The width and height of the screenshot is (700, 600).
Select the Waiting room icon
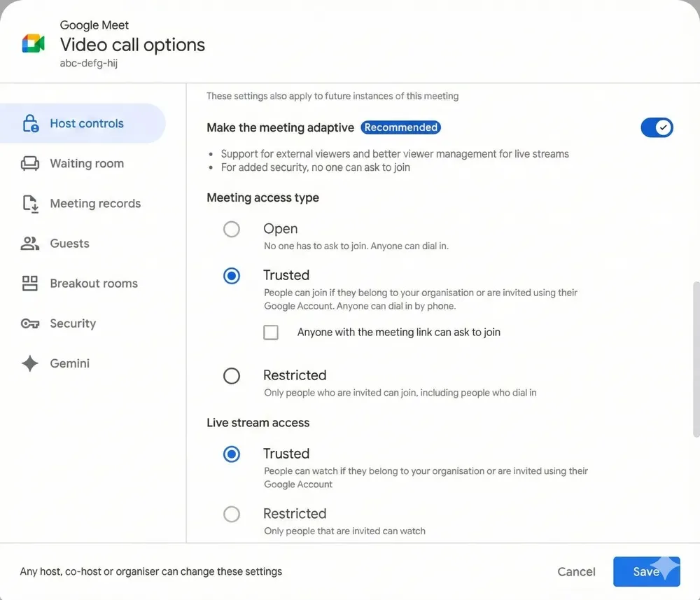click(29, 162)
